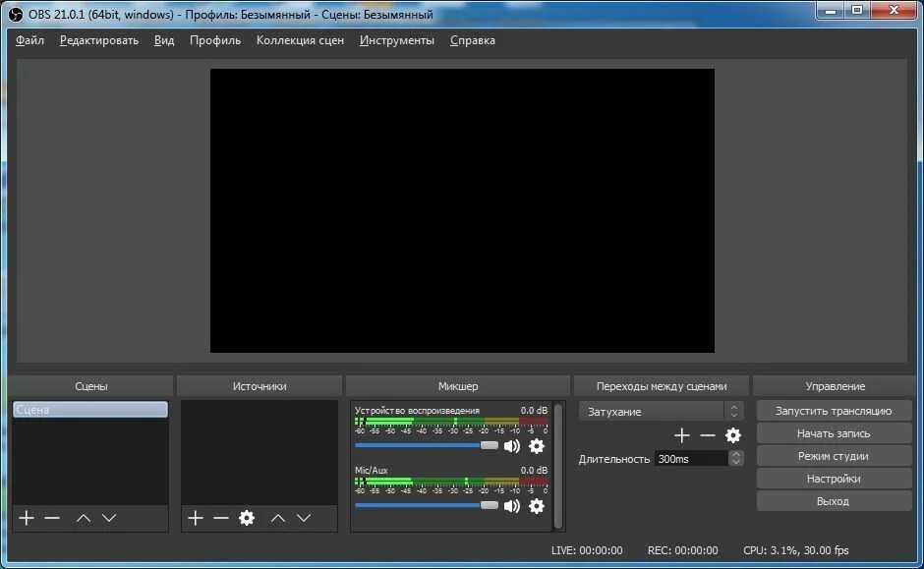Open Справка menu
The height and width of the screenshot is (569, 924).
(x=473, y=40)
